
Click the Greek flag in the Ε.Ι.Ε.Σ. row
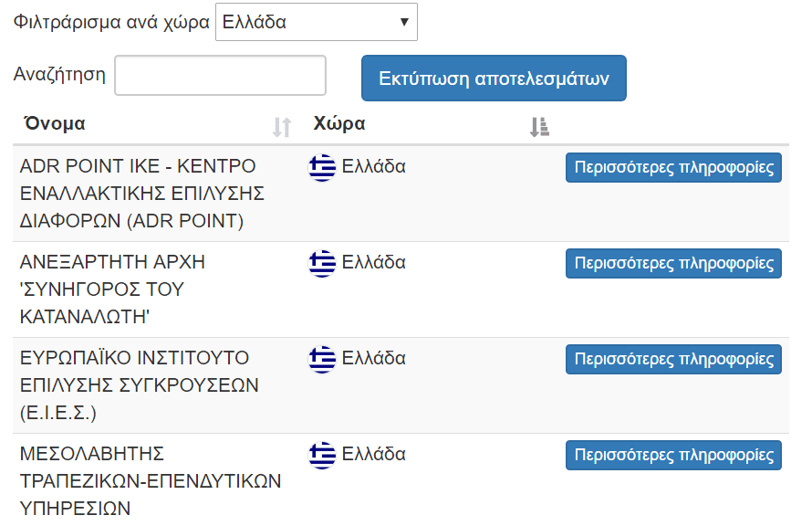(322, 359)
